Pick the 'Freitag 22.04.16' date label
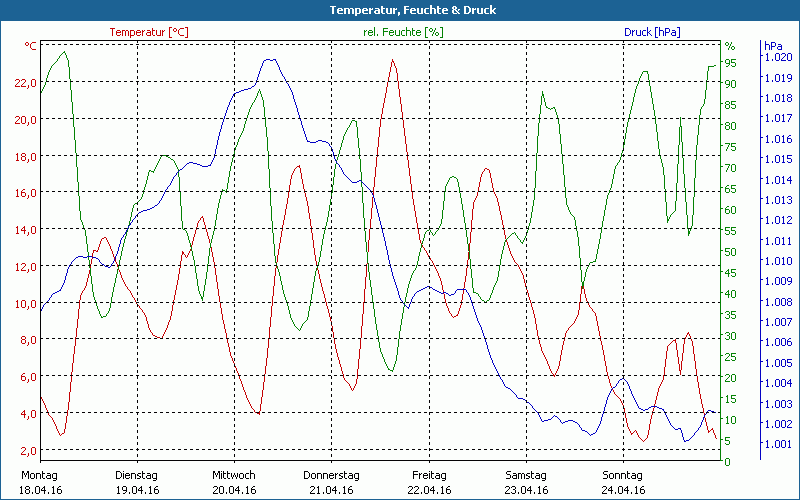The height and width of the screenshot is (500, 800). click(428, 482)
